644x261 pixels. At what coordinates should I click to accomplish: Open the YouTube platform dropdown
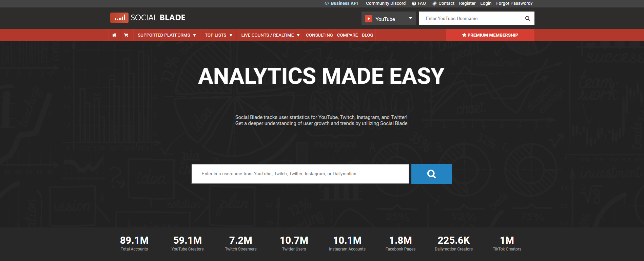(x=388, y=19)
